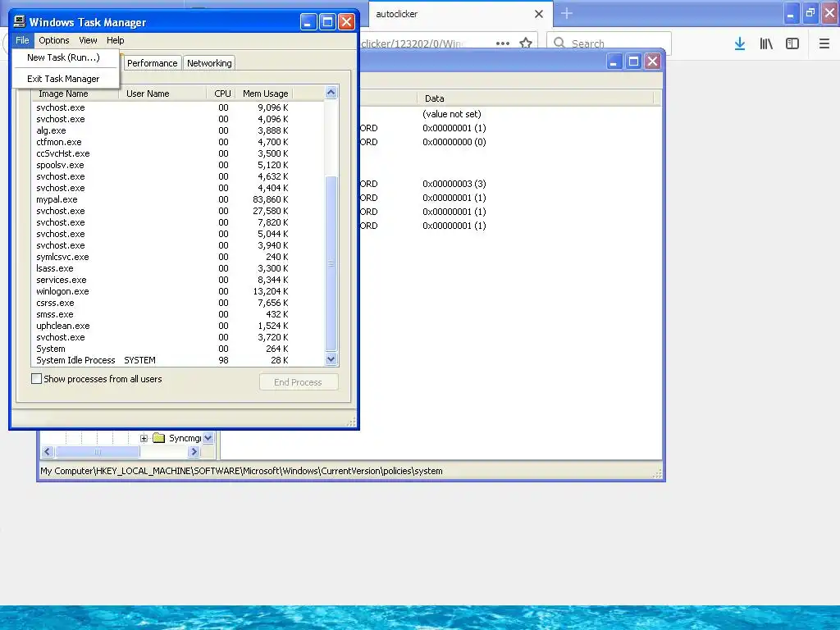Select the System Idle Process row
The image size is (840, 630).
(178, 360)
